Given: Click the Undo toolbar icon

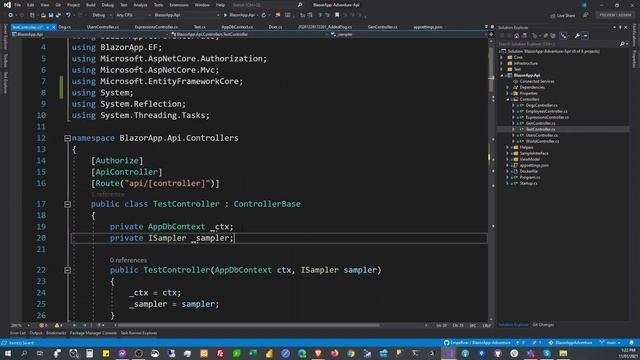Looking at the screenshot, I should 68,15.
